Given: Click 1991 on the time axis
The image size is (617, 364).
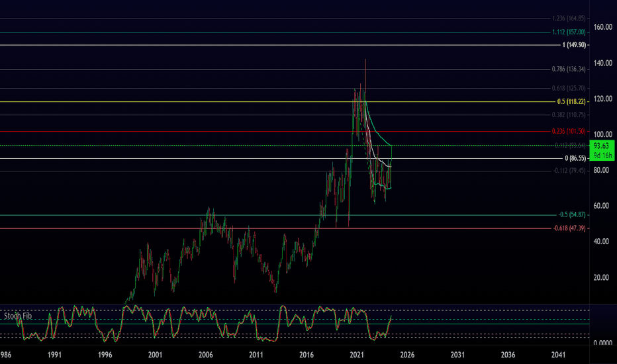Looking at the screenshot, I should click(x=54, y=355).
